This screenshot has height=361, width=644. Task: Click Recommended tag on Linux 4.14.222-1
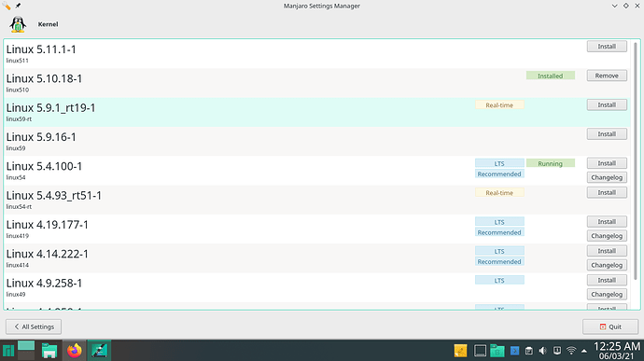tap(499, 261)
